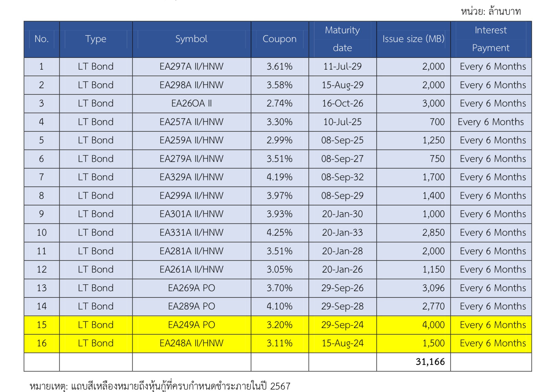This screenshot has height=392, width=554.
Task: Click coupon value 3.20%
Action: pos(280,325)
